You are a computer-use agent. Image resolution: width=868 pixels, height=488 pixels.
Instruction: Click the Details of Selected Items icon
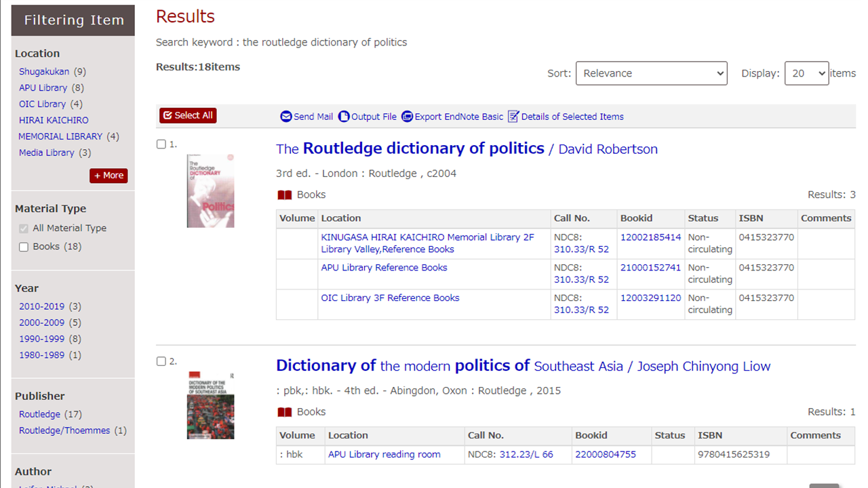click(513, 117)
